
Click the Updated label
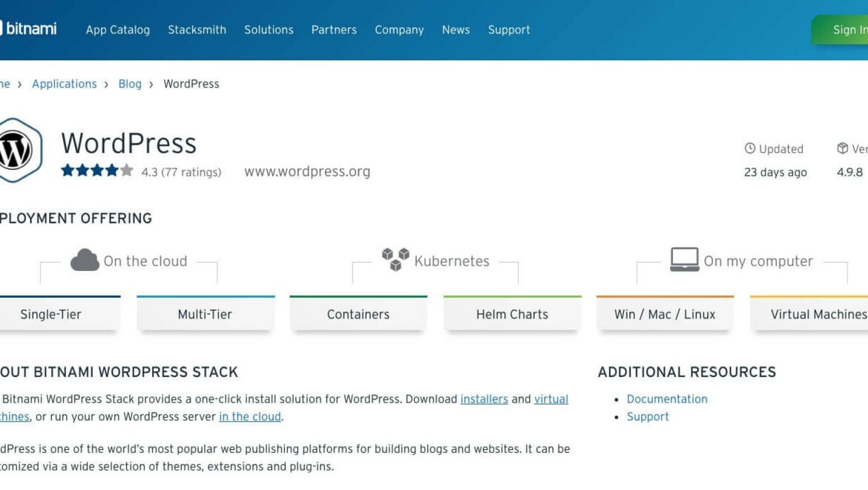point(781,149)
